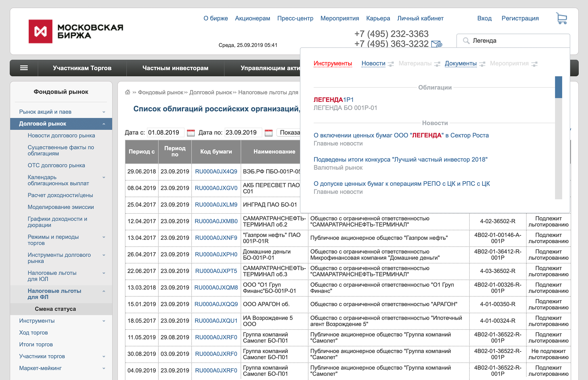Open 'Мероприятия' top navigation link
This screenshot has width=588, height=380.
340,18
